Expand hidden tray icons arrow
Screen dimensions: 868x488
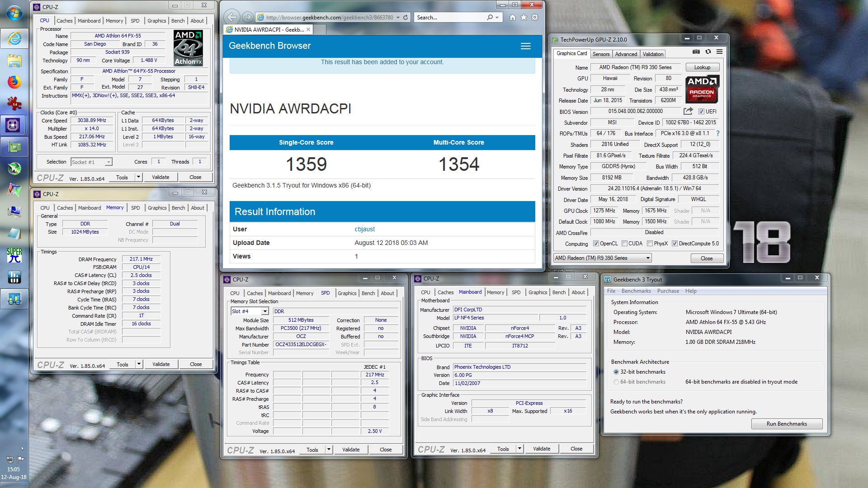coord(22,449)
